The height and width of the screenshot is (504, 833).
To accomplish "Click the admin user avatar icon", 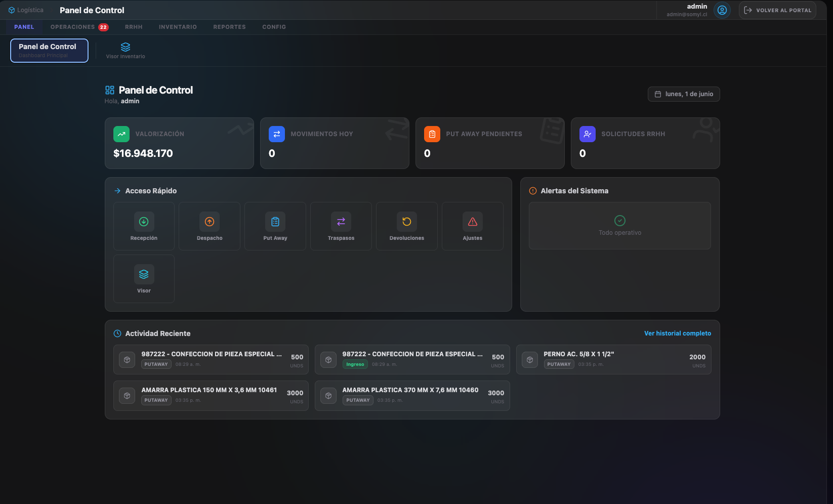I will click(x=722, y=10).
